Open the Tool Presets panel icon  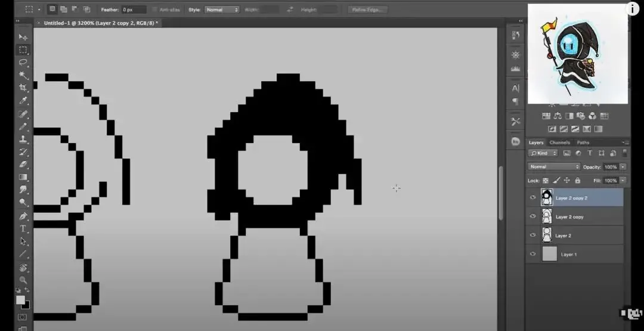click(x=515, y=121)
